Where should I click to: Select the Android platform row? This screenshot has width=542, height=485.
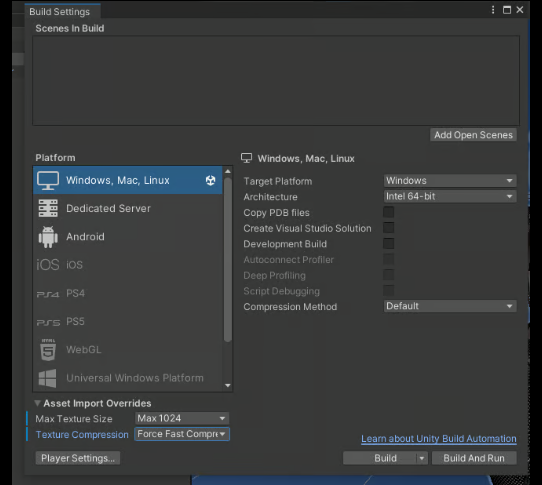(x=128, y=237)
